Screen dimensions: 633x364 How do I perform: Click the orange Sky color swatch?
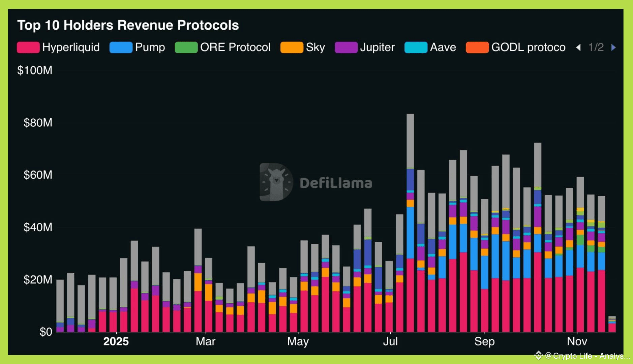[x=292, y=48]
